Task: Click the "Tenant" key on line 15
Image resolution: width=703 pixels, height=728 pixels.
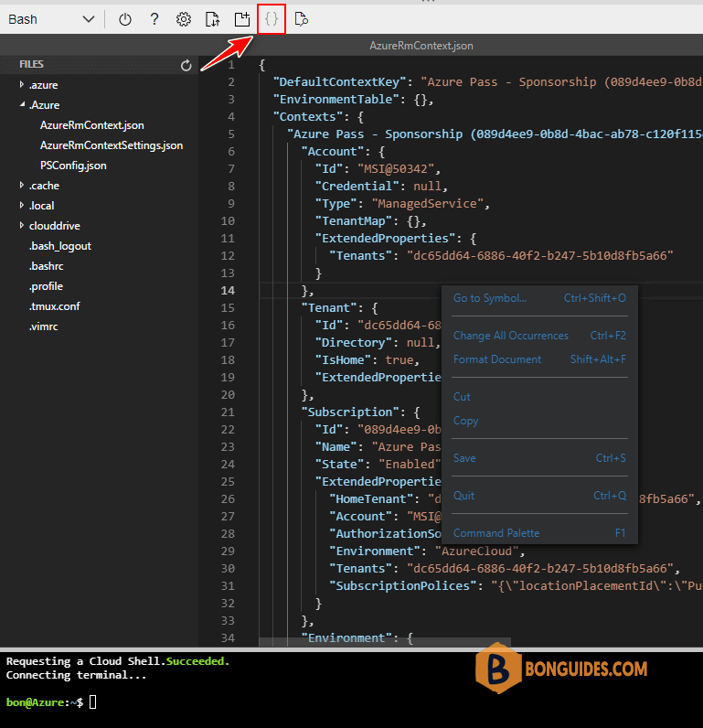Action: (329, 308)
